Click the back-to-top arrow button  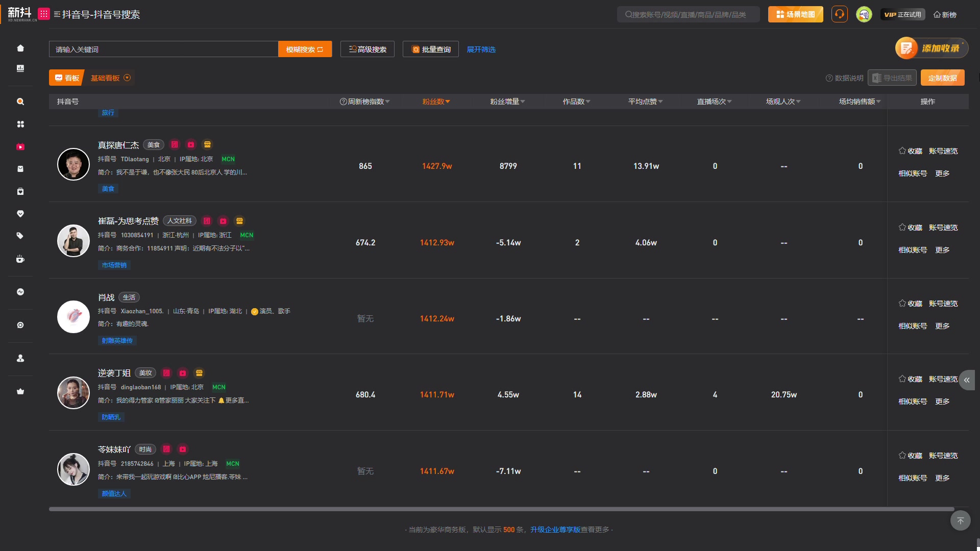point(961,520)
